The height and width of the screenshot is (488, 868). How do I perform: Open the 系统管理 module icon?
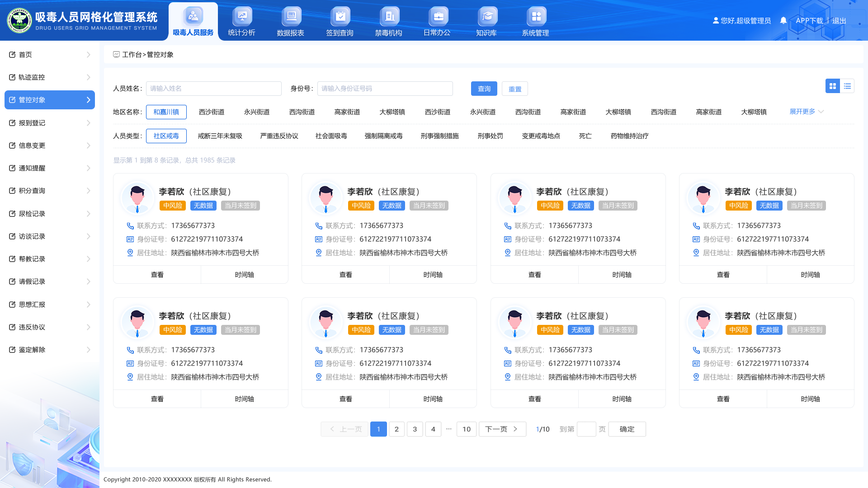click(x=536, y=17)
